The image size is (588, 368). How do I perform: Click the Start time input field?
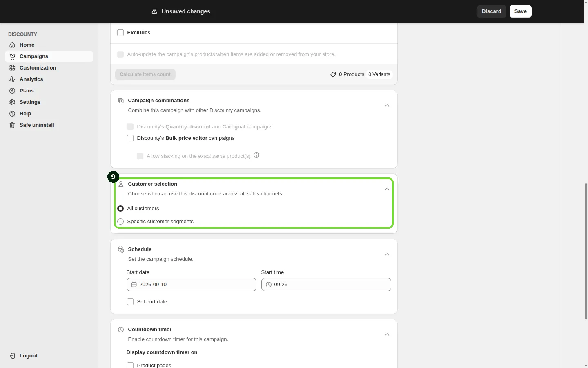326,285
